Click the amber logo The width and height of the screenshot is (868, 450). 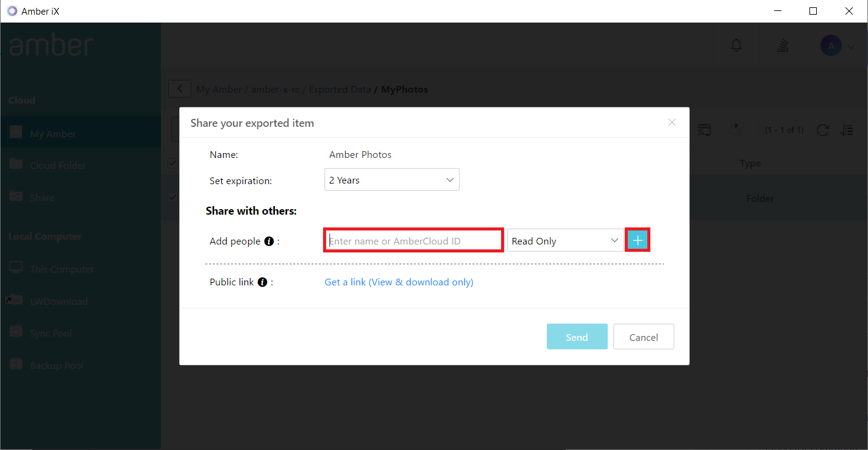click(x=52, y=46)
